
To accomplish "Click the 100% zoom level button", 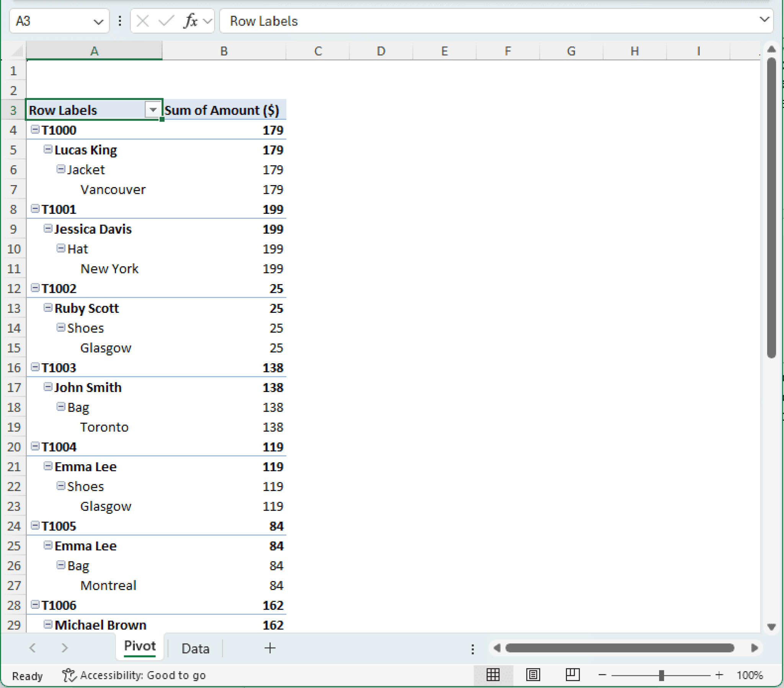I will [x=750, y=676].
